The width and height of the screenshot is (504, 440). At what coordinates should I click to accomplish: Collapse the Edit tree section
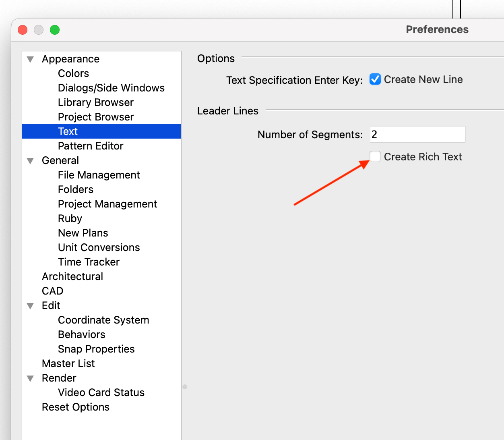[x=30, y=306]
